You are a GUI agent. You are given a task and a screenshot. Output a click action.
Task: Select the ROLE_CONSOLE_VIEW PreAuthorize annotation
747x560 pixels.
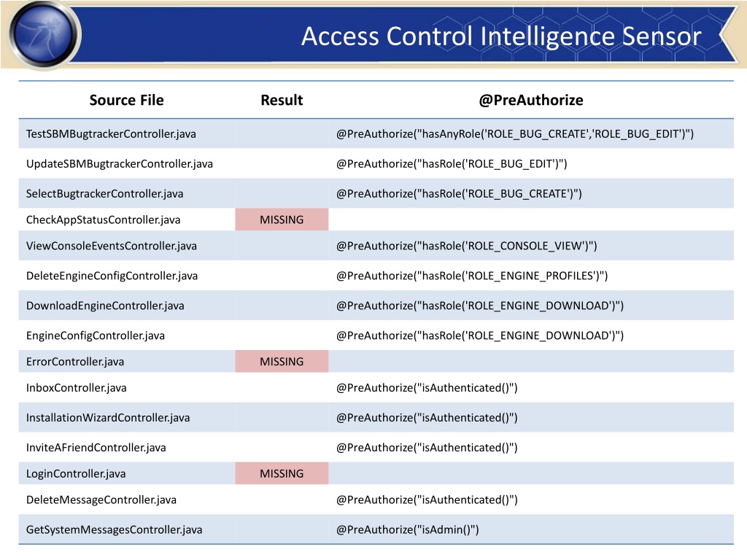point(466,246)
